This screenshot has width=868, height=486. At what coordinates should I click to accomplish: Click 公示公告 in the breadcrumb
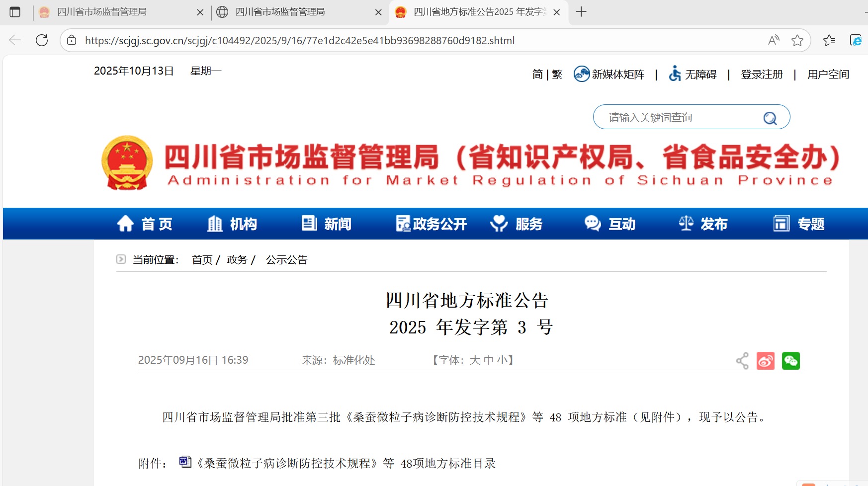(287, 260)
